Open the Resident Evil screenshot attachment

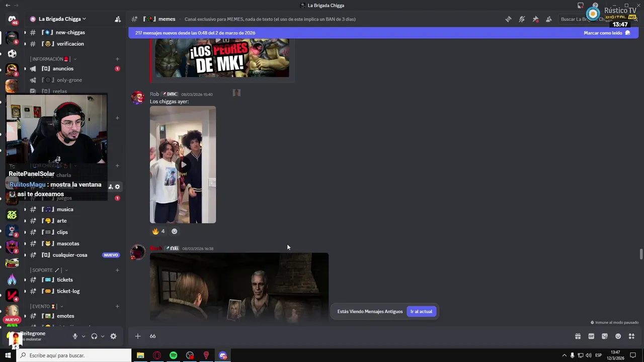(239, 288)
